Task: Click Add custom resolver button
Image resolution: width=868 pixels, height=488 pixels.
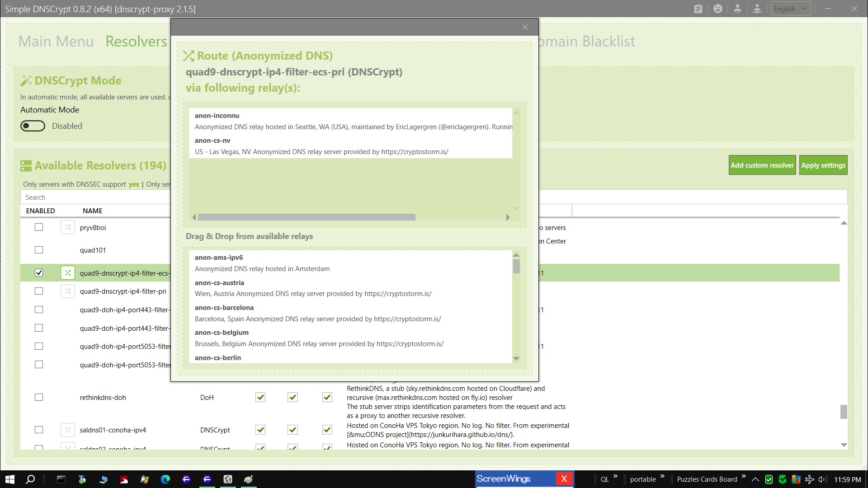Action: (762, 165)
